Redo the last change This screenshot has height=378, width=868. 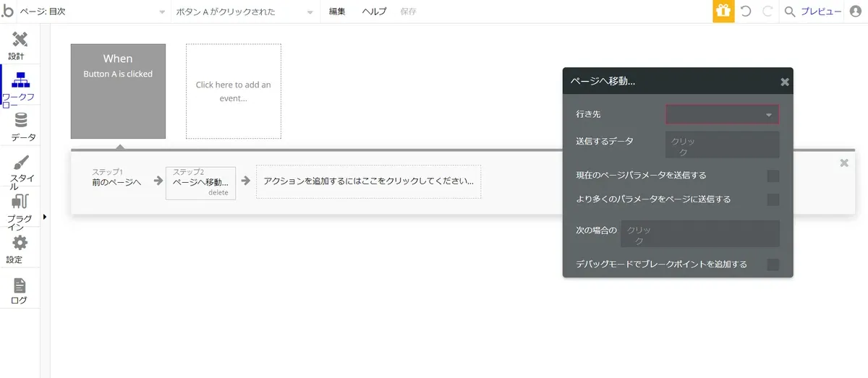coord(767,12)
